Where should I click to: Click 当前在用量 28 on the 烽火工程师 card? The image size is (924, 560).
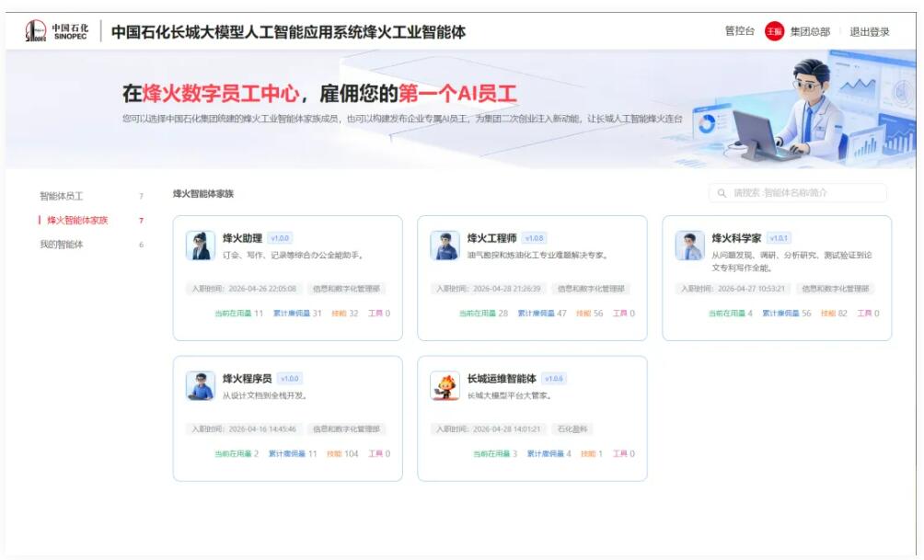pyautogui.click(x=483, y=314)
